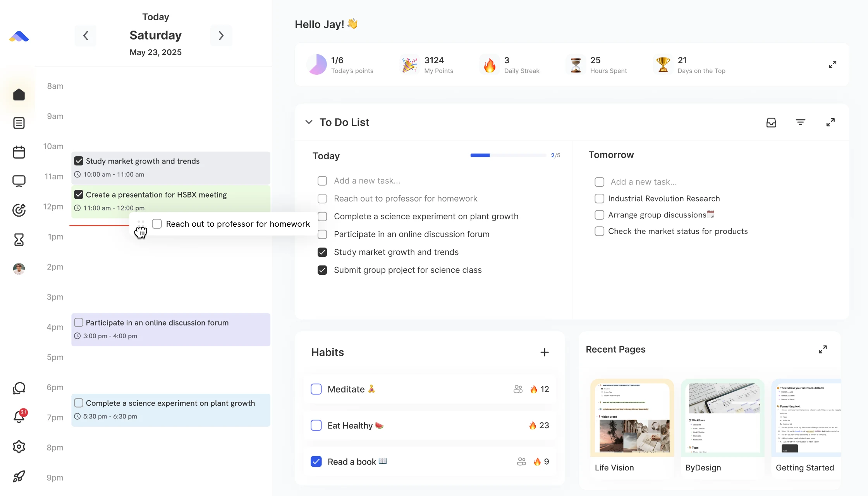The height and width of the screenshot is (496, 868).
Task: Click the shared people icon on Read a book
Action: pyautogui.click(x=521, y=462)
